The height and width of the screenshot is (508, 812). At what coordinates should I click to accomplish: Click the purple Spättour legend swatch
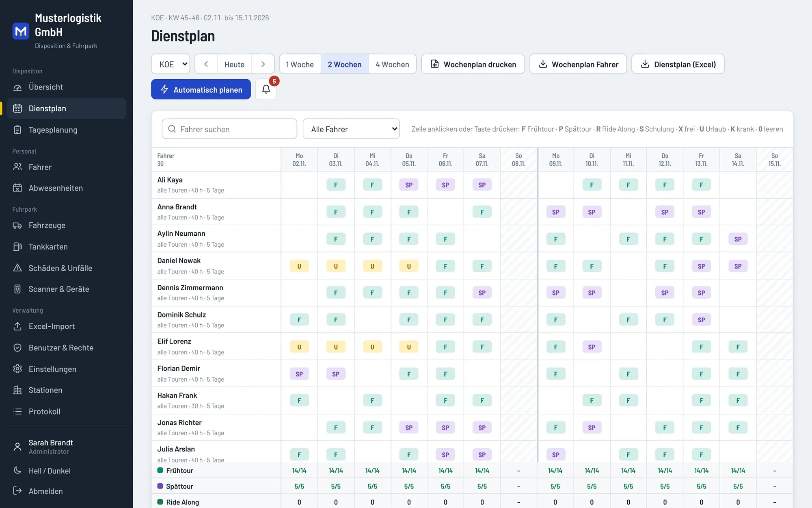click(160, 486)
